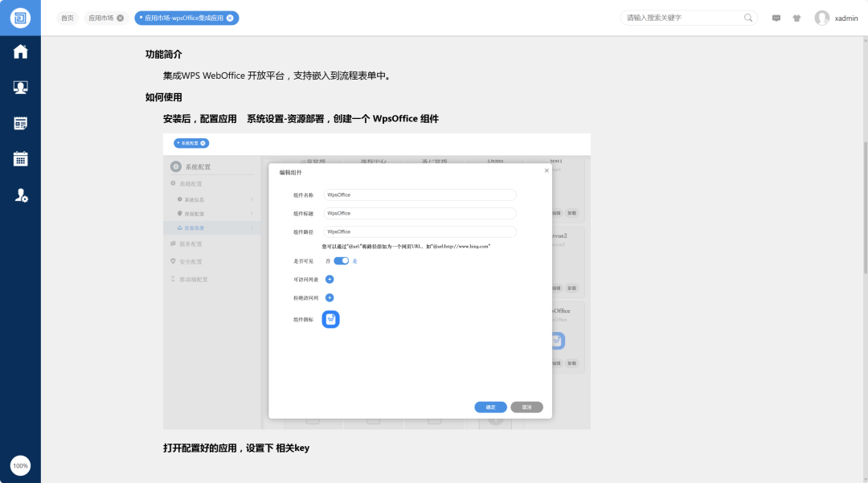This screenshot has height=483, width=868.
Task: Expand the 界面配置 chevron in the screenshot
Action: 252,214
